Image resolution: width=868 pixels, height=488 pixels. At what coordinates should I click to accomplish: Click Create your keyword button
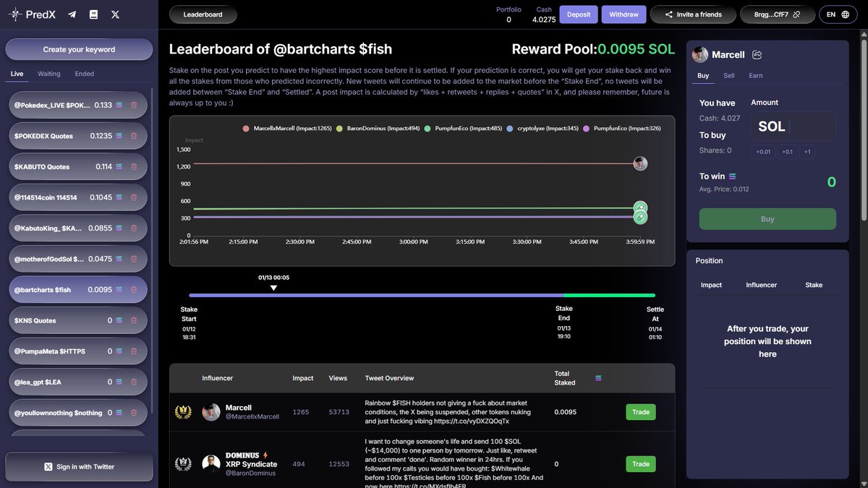point(79,49)
